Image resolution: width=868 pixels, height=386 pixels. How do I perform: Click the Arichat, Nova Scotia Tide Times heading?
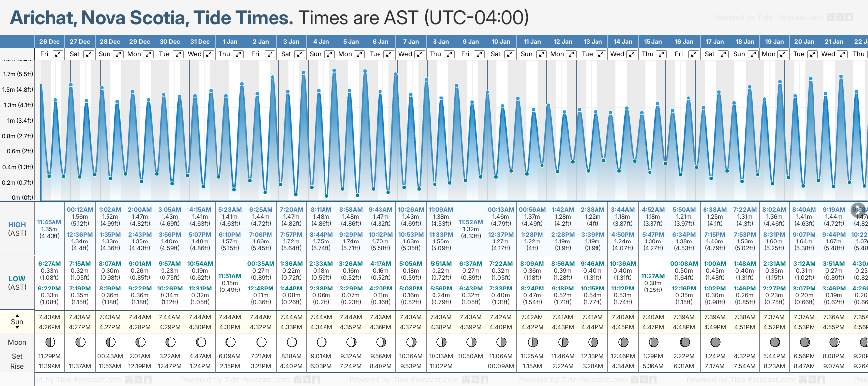(152, 18)
